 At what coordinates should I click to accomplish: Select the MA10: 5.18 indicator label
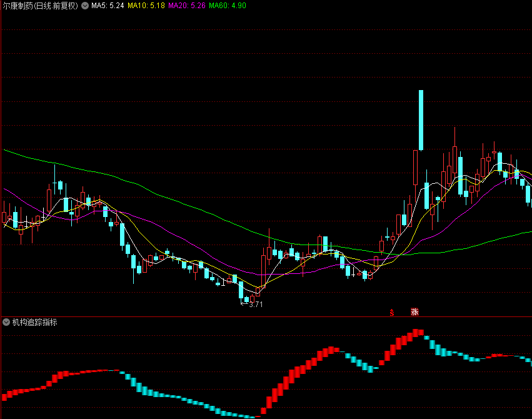point(146,6)
